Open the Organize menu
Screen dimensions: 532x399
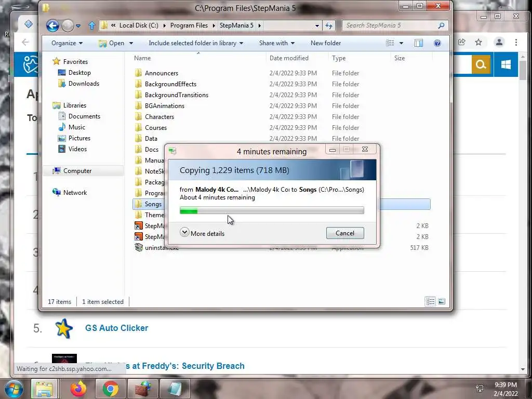[x=67, y=43]
